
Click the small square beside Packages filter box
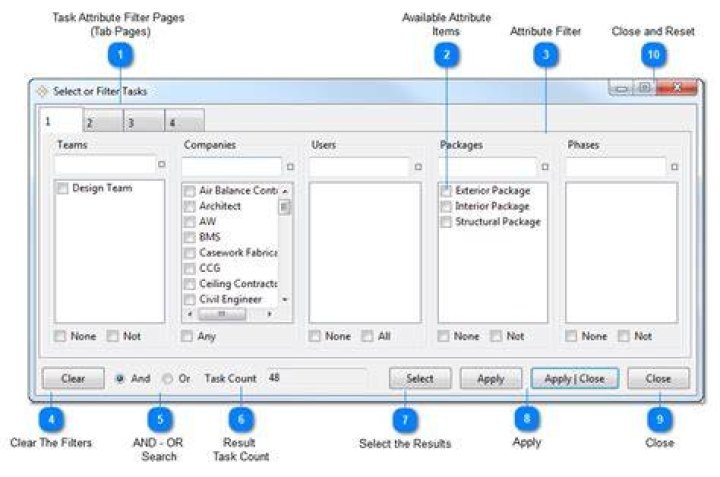(545, 167)
